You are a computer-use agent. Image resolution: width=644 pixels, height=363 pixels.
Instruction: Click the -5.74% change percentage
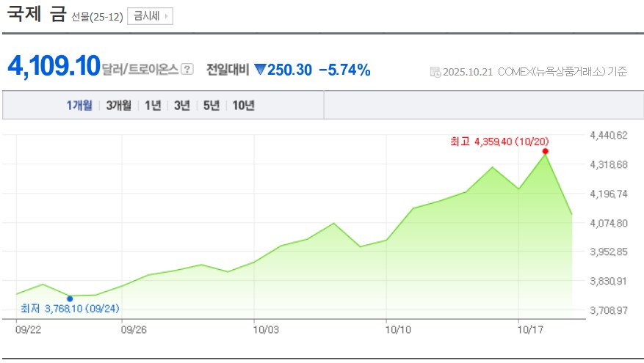pyautogui.click(x=344, y=70)
